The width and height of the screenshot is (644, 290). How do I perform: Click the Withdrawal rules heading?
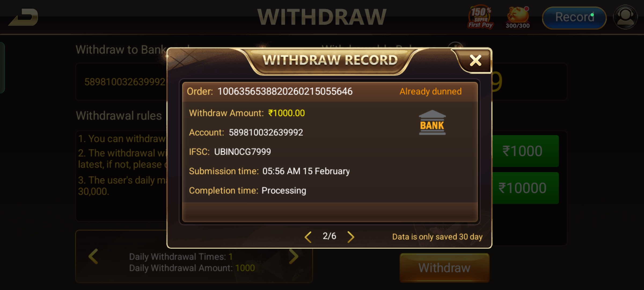pos(119,116)
